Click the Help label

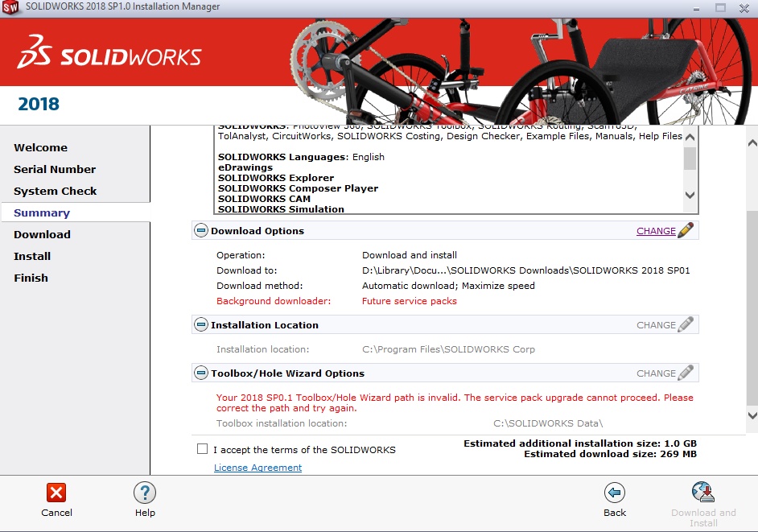[145, 513]
